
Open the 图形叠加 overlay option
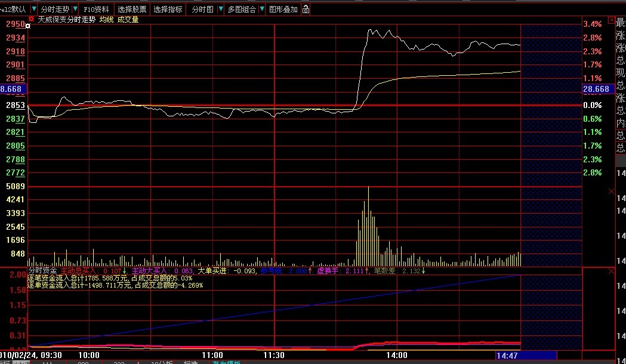tap(283, 10)
